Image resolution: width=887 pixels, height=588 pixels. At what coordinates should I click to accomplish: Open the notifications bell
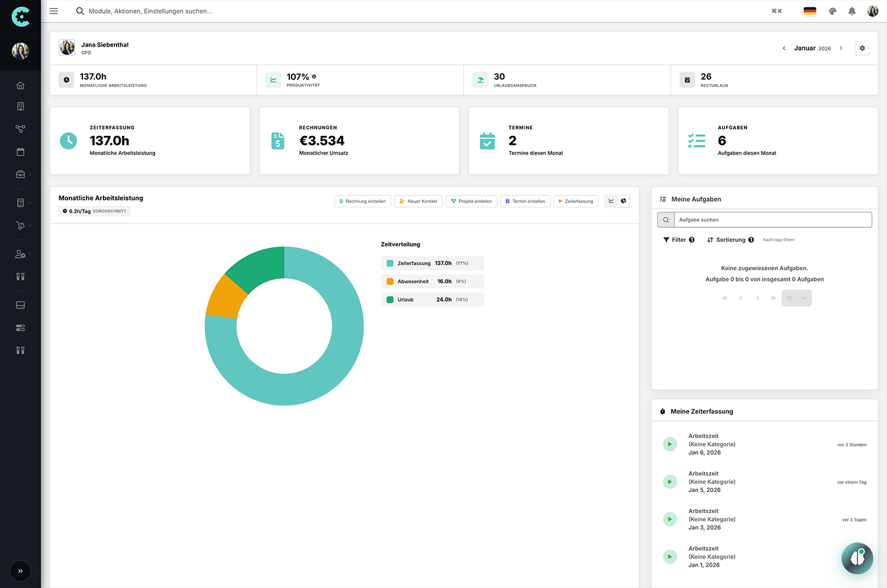[852, 11]
